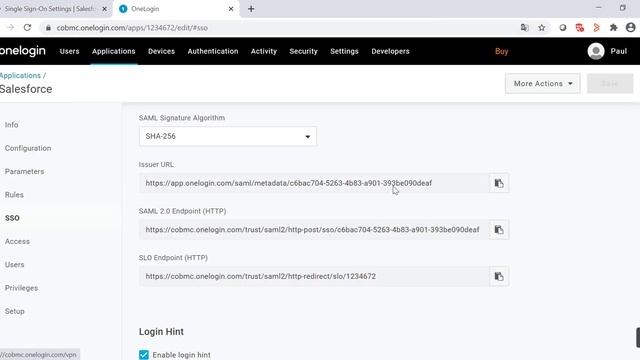Click the Login Hint heading
This screenshot has height=360, width=640.
tap(161, 332)
